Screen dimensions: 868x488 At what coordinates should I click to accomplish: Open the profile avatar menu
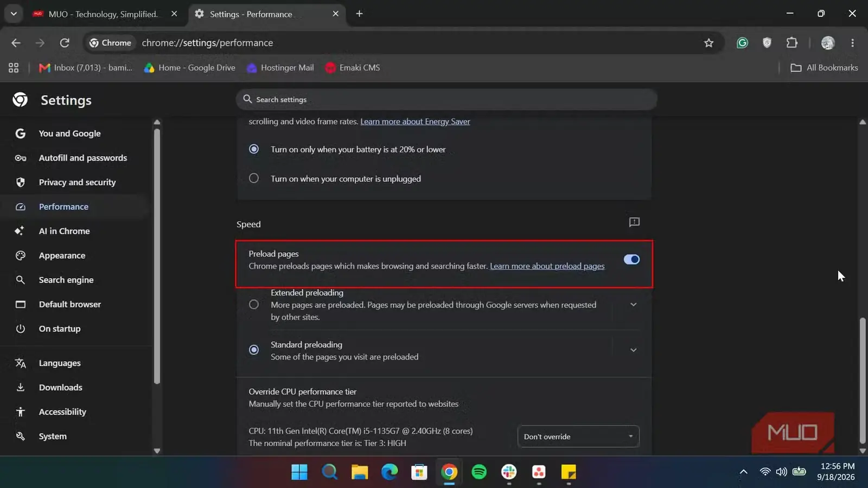pos(828,43)
